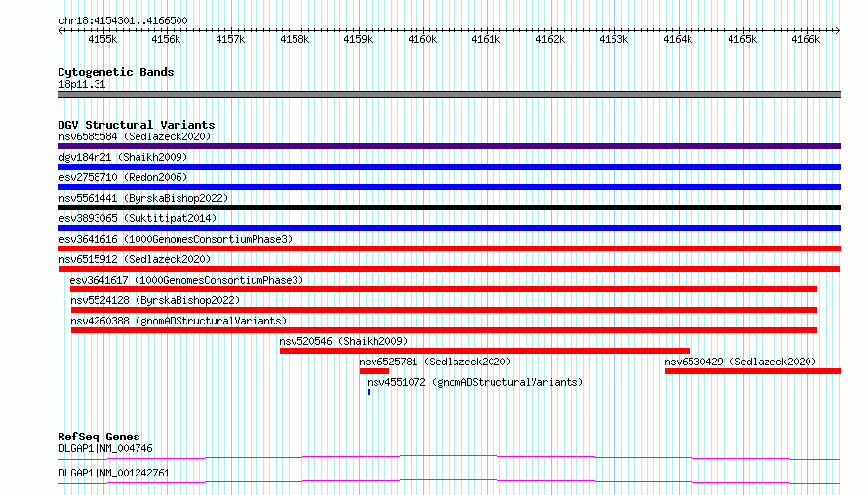The height and width of the screenshot is (495, 868).
Task: Select the short red nsv6525781 variant bar
Action: coord(375,371)
